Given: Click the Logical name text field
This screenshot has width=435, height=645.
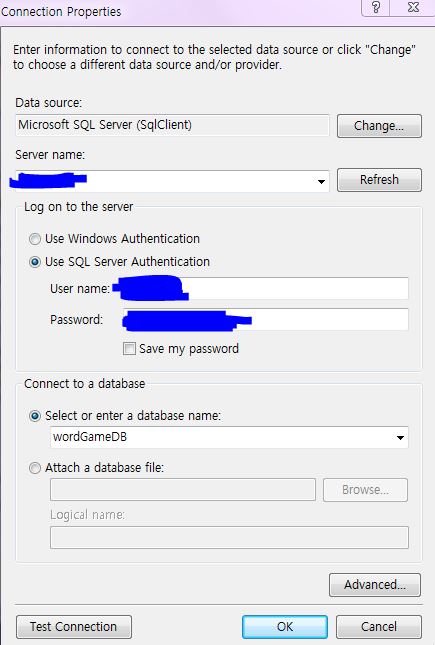Looking at the screenshot, I should click(x=229, y=537).
